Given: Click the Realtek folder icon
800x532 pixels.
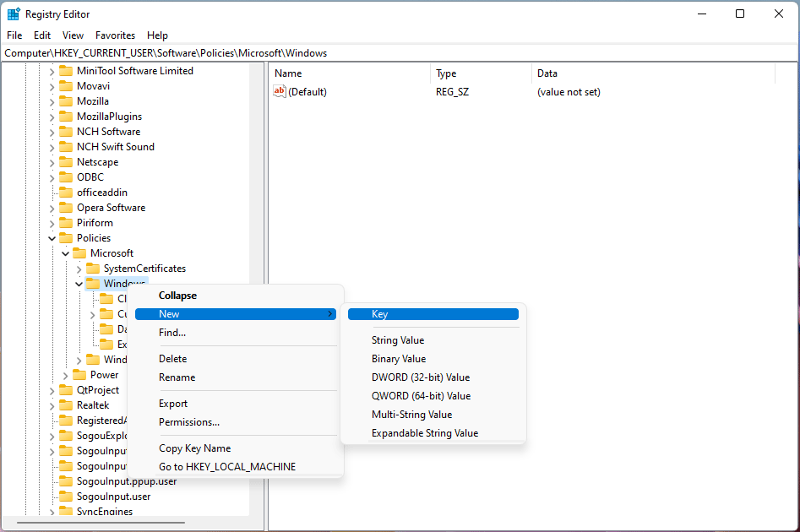Looking at the screenshot, I should pyautogui.click(x=66, y=405).
